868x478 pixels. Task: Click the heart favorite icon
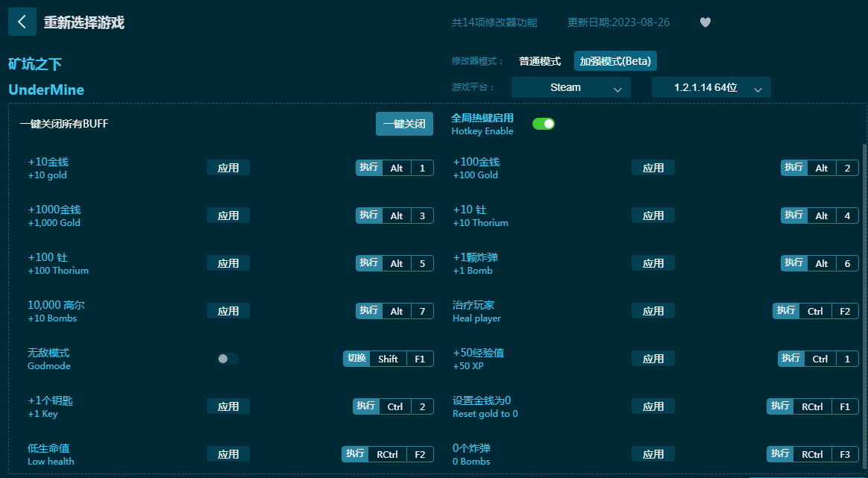[x=705, y=22]
